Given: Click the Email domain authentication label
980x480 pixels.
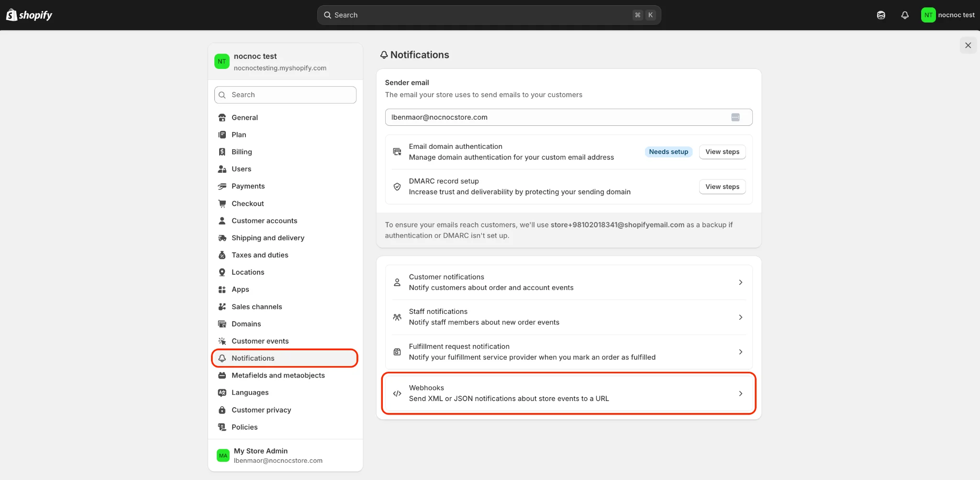Looking at the screenshot, I should (x=456, y=146).
